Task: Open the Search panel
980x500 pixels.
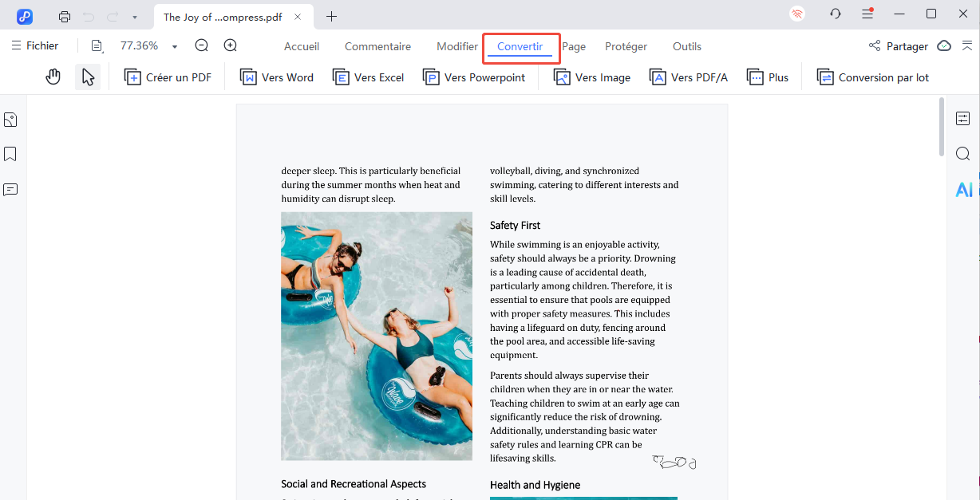Action: 963,153
